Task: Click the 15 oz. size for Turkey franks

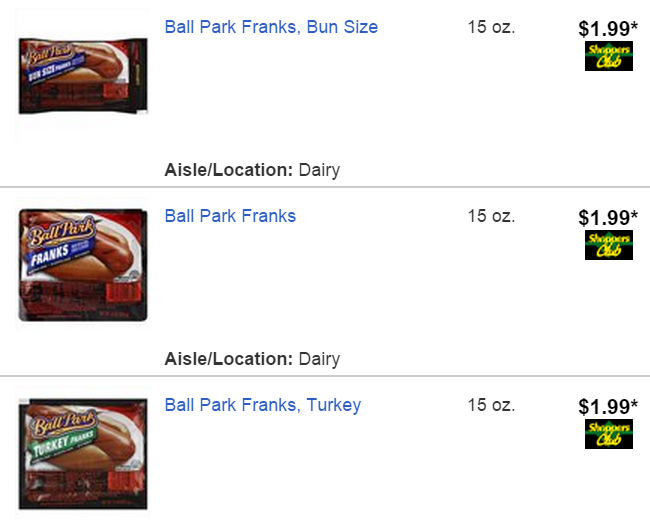Action: pyautogui.click(x=491, y=405)
